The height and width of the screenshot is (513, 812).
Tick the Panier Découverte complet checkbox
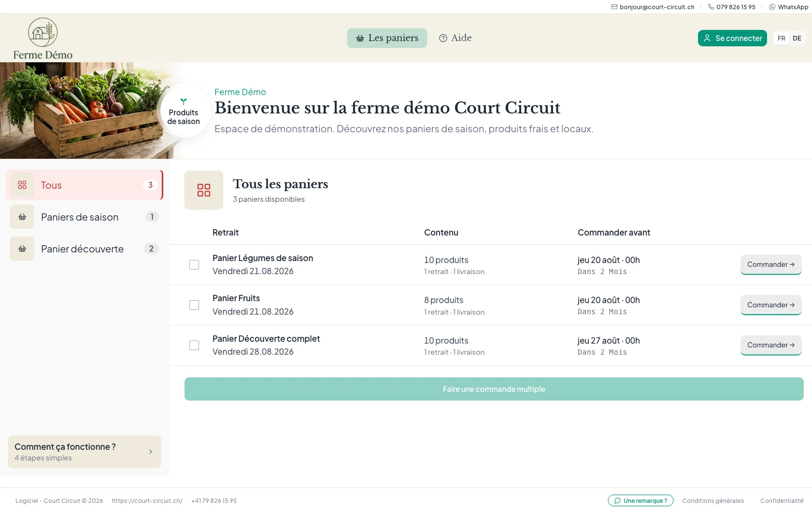pyautogui.click(x=194, y=345)
